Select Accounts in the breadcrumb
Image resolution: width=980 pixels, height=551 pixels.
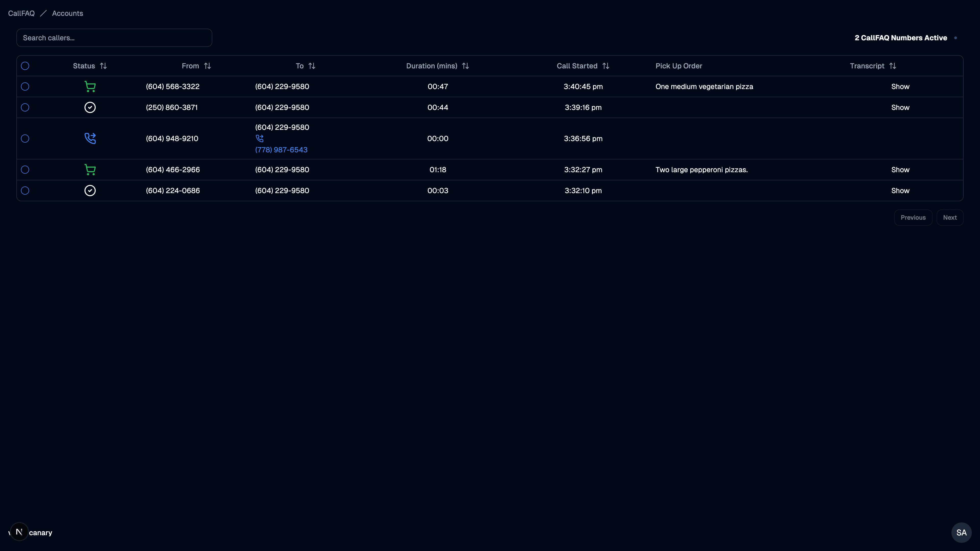[67, 13]
